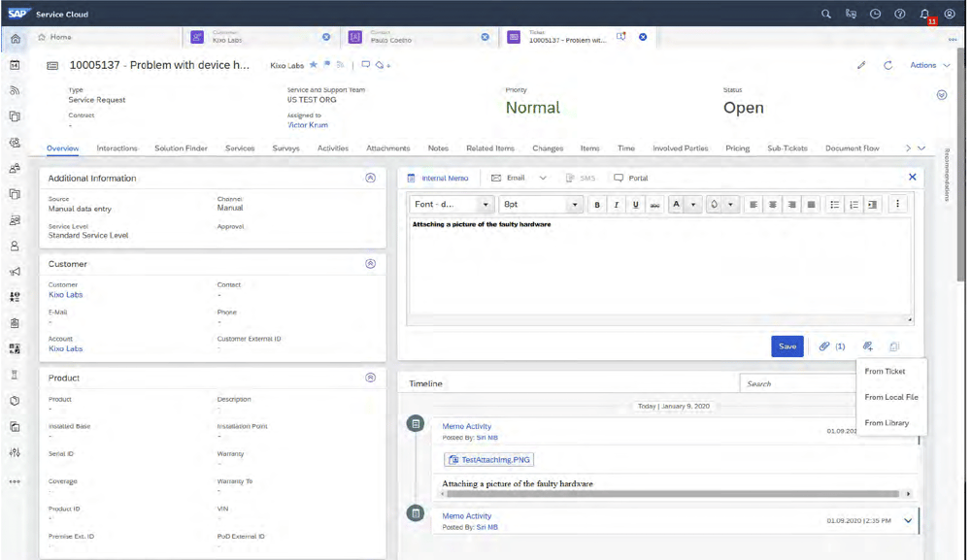Click the add attachment paperclip-plus icon
The height and width of the screenshot is (560, 971).
click(x=867, y=346)
